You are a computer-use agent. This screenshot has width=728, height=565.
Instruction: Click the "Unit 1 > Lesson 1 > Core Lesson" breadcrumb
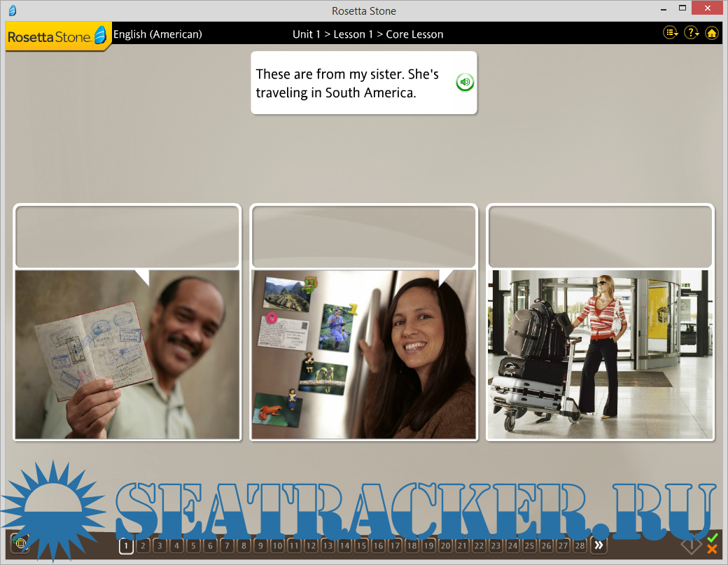pos(367,34)
